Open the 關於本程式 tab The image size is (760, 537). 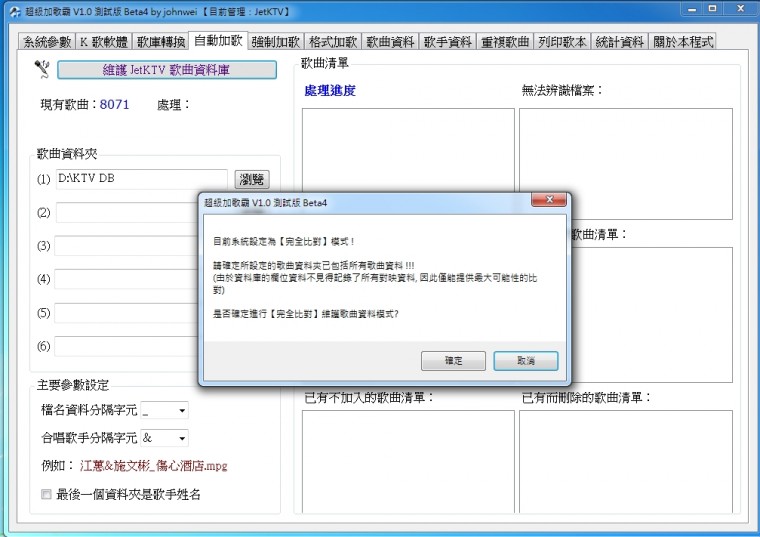tap(683, 42)
